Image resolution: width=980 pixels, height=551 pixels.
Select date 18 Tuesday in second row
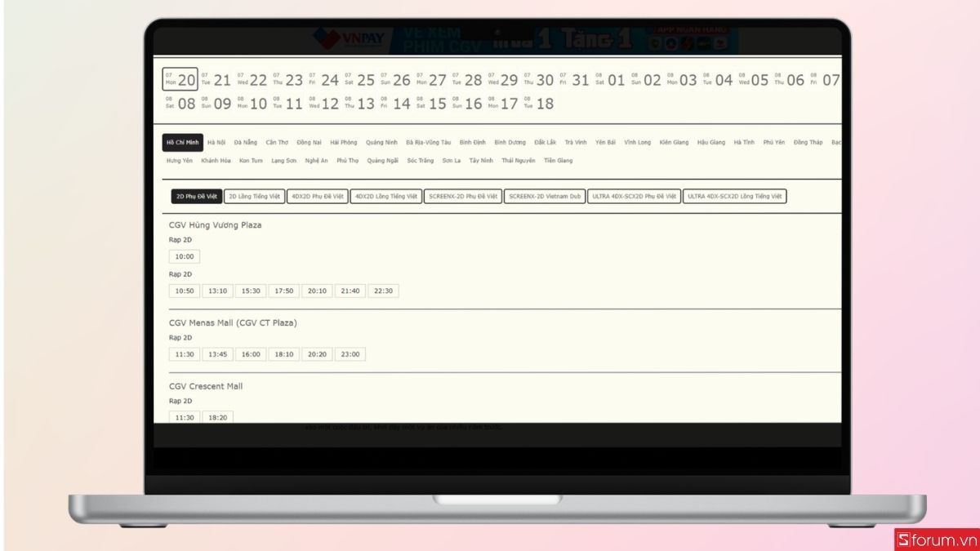click(x=538, y=104)
